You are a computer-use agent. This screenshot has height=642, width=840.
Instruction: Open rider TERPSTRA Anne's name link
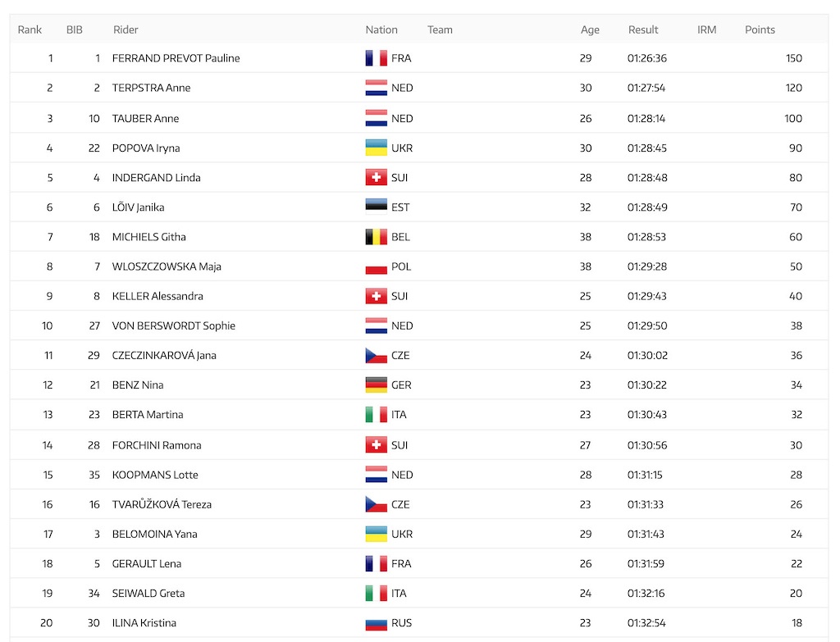(151, 88)
